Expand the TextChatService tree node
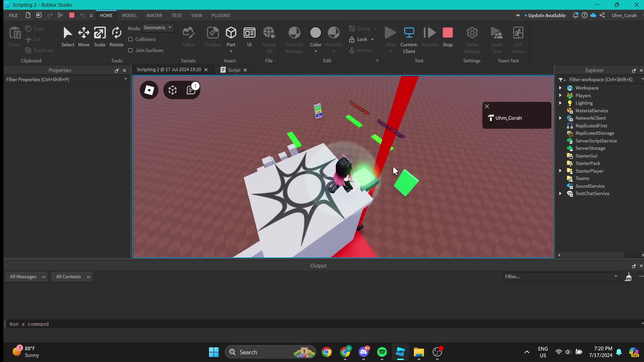644x362 pixels. (x=560, y=194)
